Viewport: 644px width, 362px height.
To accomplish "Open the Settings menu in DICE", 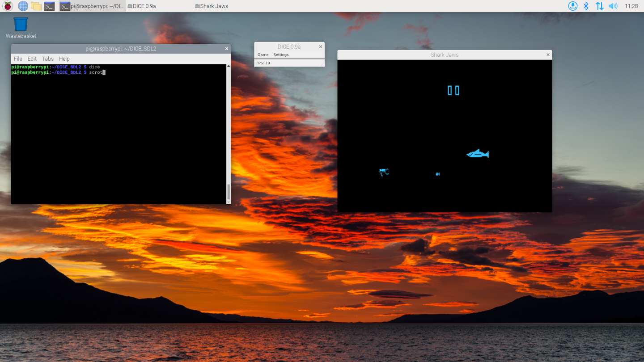I will point(281,55).
